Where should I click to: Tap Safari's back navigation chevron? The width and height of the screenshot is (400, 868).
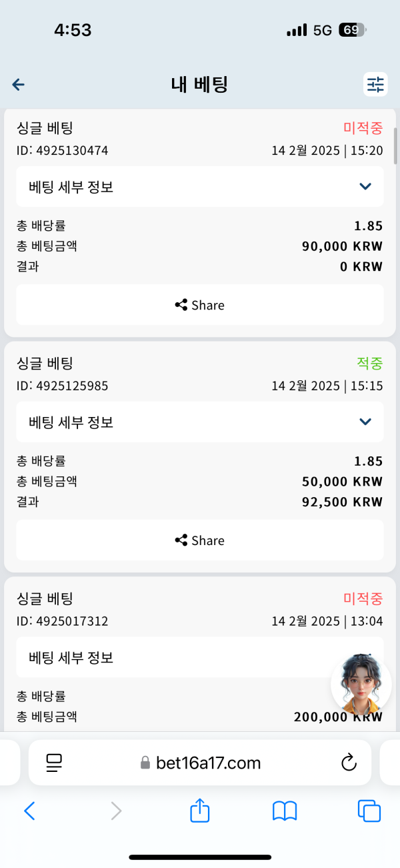point(29,811)
